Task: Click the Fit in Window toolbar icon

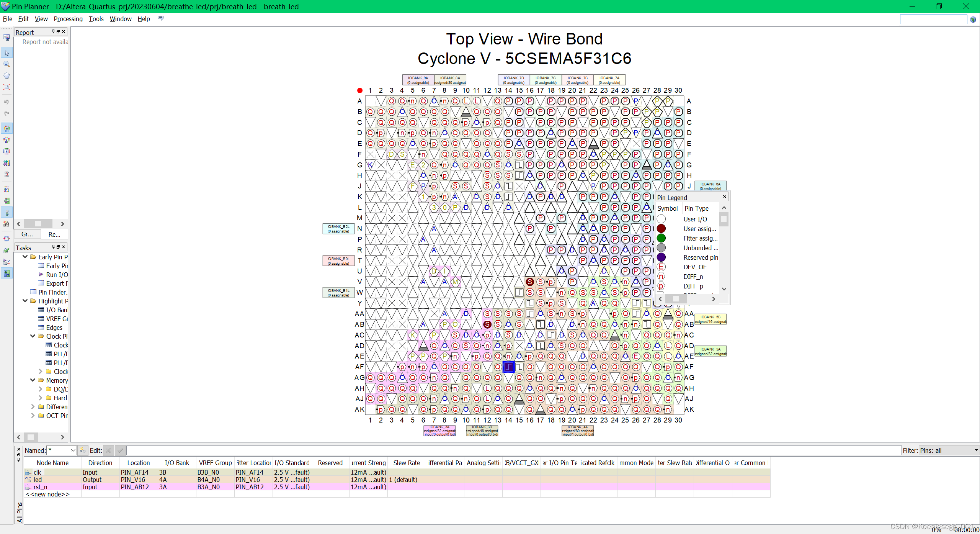Action: pyautogui.click(x=7, y=87)
